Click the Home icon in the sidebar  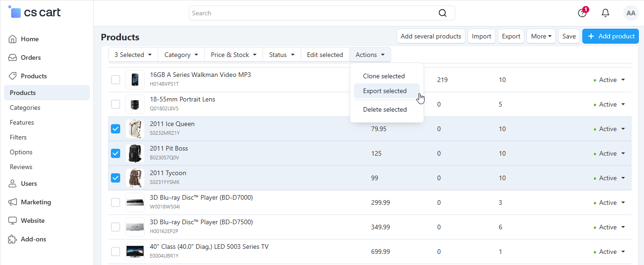coord(13,39)
